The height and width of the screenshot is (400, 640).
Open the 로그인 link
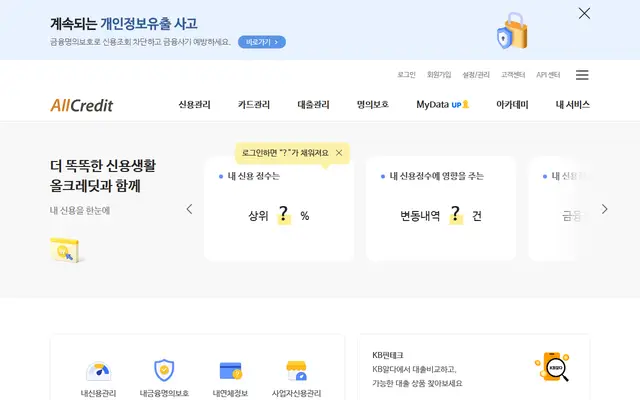tap(406, 75)
